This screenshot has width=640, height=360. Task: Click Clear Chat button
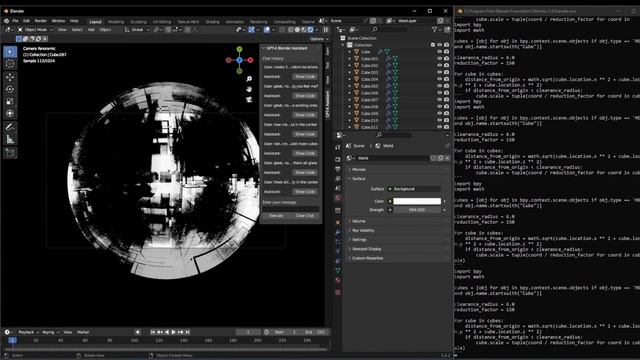coord(305,216)
